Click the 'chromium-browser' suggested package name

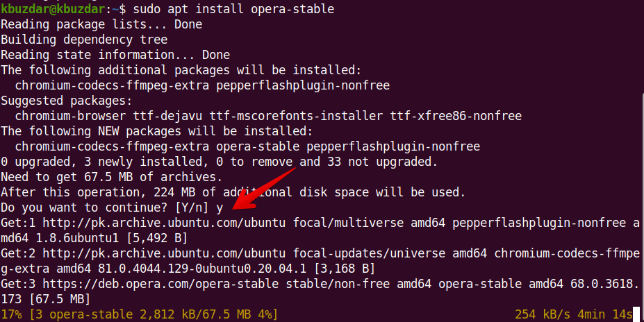(71, 116)
